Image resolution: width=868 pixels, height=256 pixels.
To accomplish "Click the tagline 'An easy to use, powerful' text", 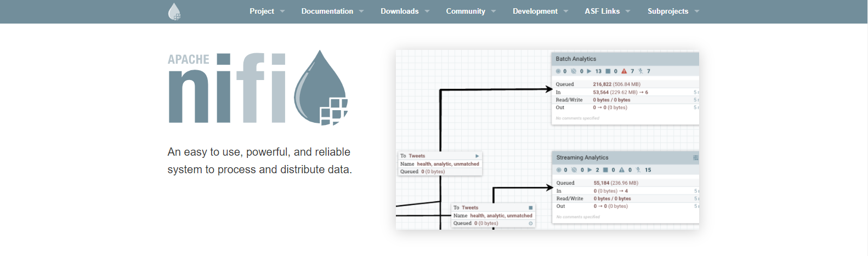I will tap(259, 161).
